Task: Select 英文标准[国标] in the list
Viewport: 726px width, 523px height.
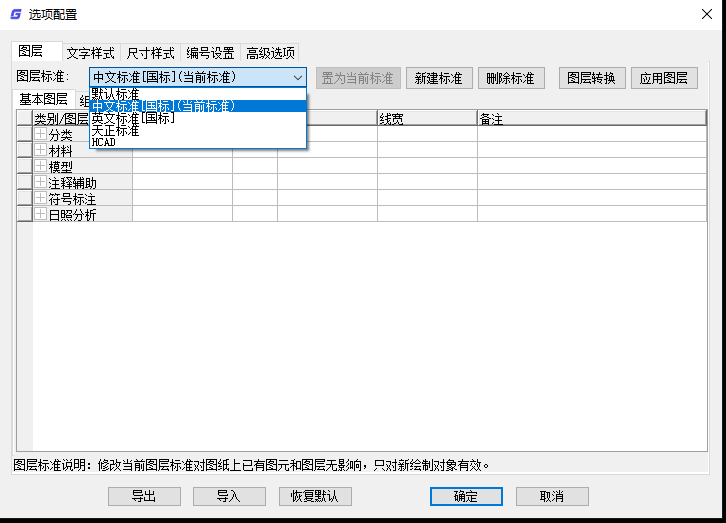Action: click(x=133, y=118)
